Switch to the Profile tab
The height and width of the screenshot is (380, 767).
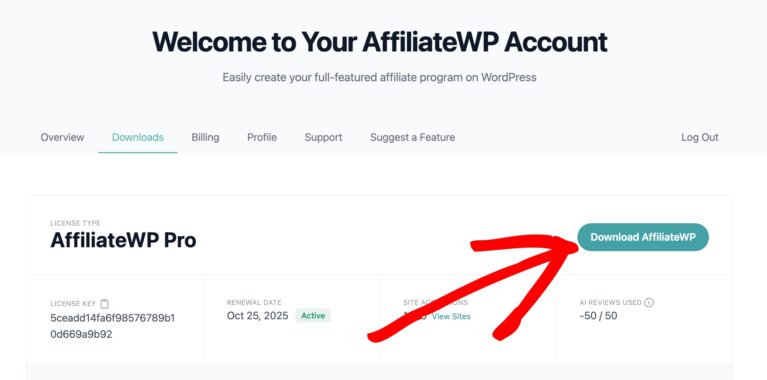point(262,137)
